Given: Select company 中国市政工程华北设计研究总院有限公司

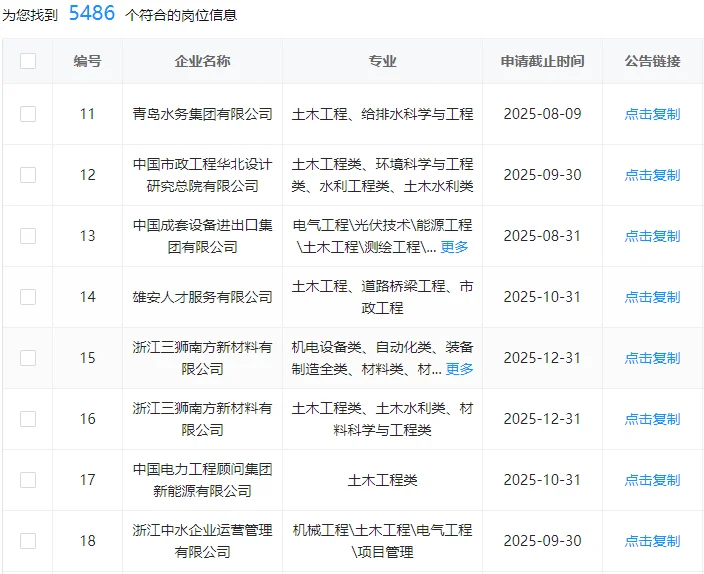Looking at the screenshot, I should 202,175.
